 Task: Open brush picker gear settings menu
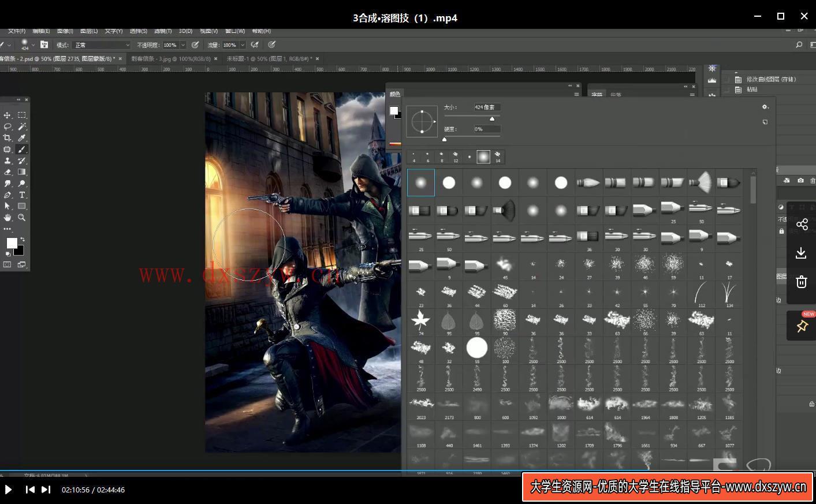(x=765, y=107)
